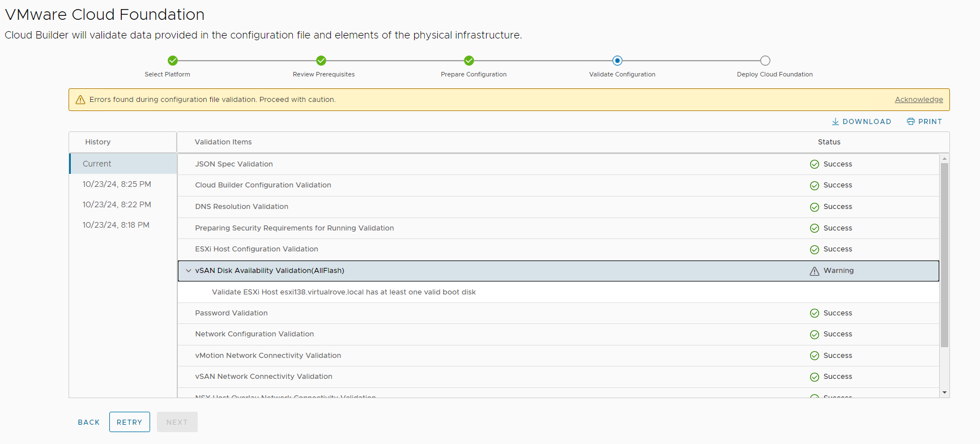Click the vMotion Network Connectivity success icon
This screenshot has height=444, width=980.
click(814, 356)
